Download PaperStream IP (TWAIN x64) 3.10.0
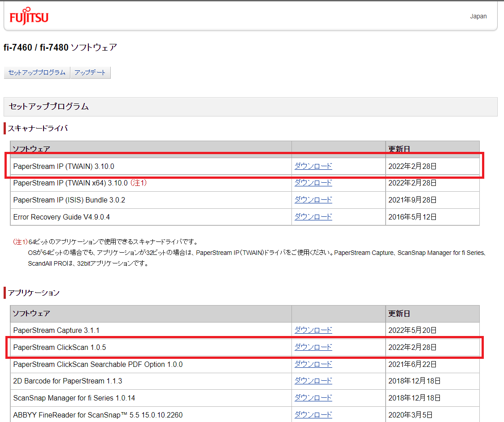This screenshot has height=422, width=504. (313, 183)
